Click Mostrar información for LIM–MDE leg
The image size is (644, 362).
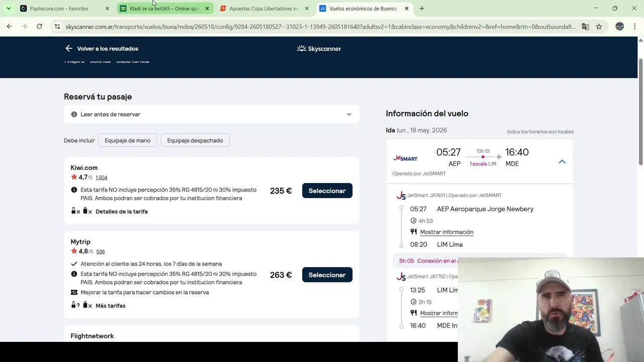(x=439, y=313)
